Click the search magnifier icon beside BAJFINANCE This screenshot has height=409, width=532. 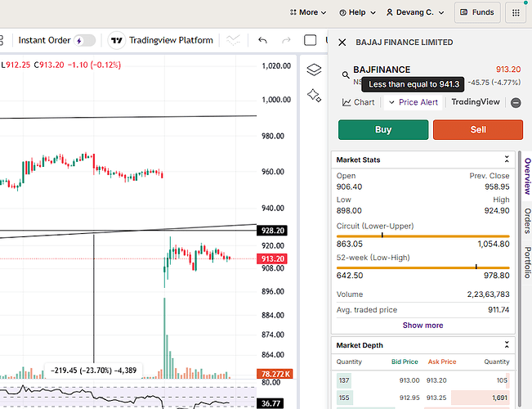[x=346, y=75]
